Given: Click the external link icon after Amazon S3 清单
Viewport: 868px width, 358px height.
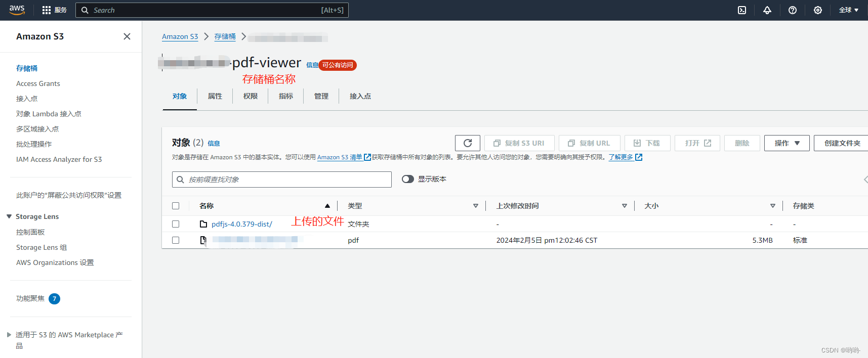Looking at the screenshot, I should click(367, 157).
